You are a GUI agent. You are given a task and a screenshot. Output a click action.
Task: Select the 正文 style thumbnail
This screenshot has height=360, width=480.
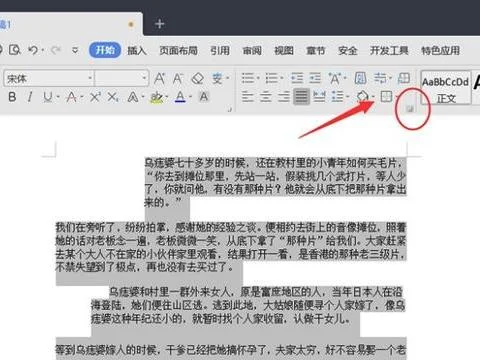click(x=446, y=88)
